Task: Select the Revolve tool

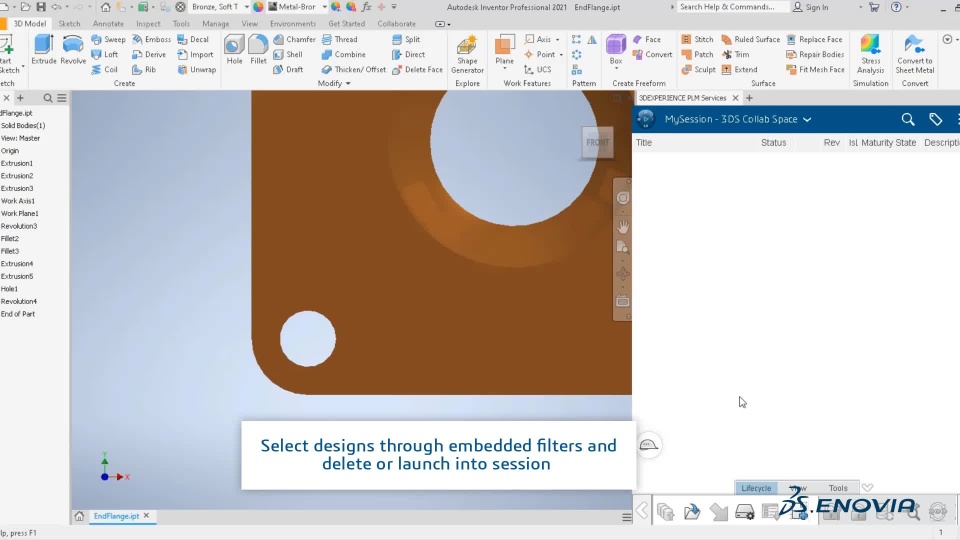Action: [73, 50]
